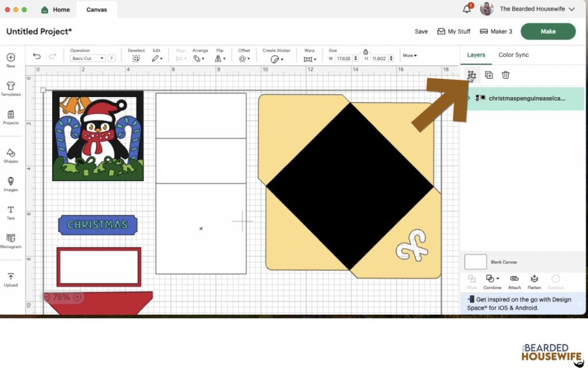
Task: Delete the selected layer using the trash icon
Action: [x=505, y=75]
